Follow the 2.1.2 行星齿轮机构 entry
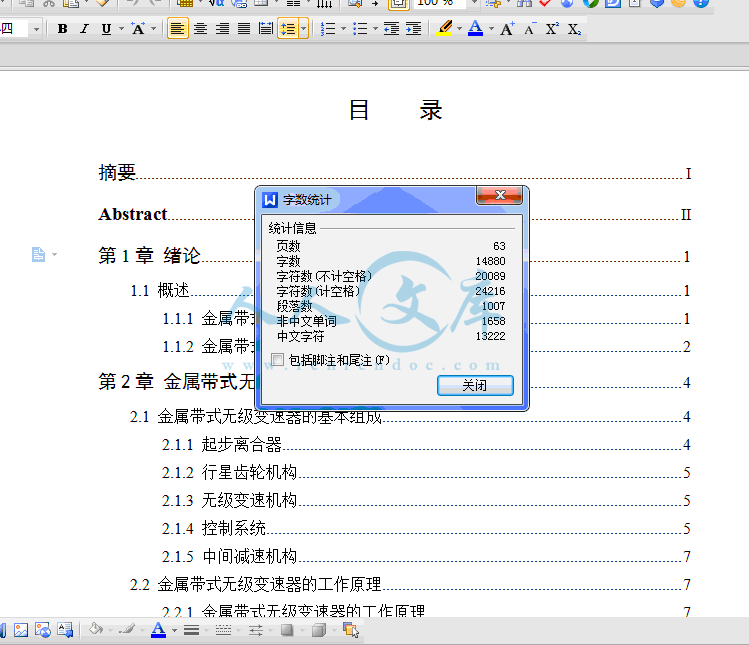Screen dimensions: 749x645 426,472
